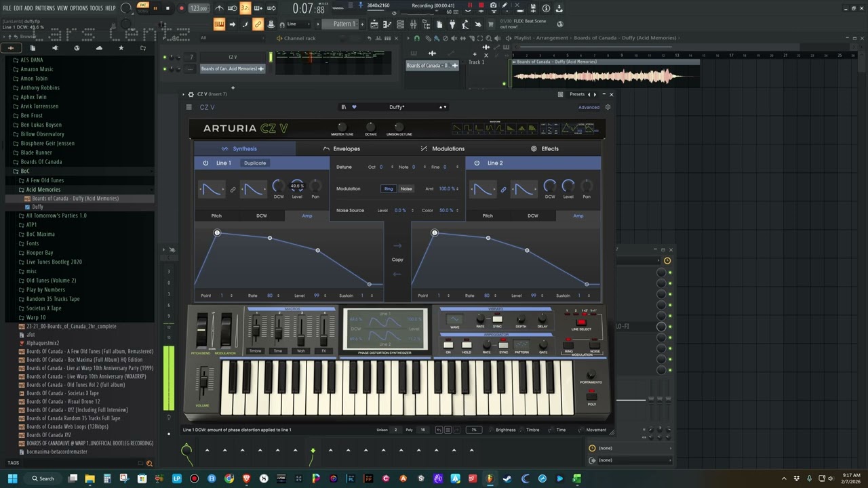
Task: Click the Play/Pause transport button
Action: pyautogui.click(x=155, y=8)
